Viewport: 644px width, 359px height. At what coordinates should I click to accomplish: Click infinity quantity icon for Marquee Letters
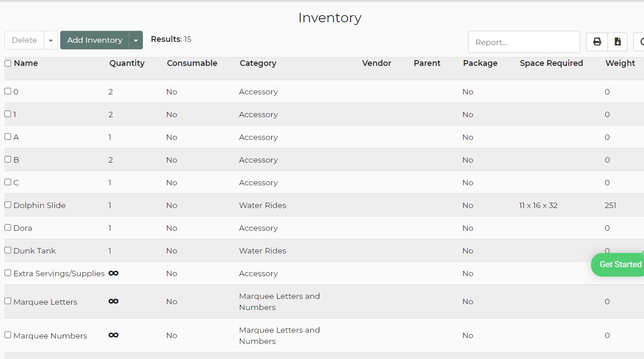coord(114,302)
